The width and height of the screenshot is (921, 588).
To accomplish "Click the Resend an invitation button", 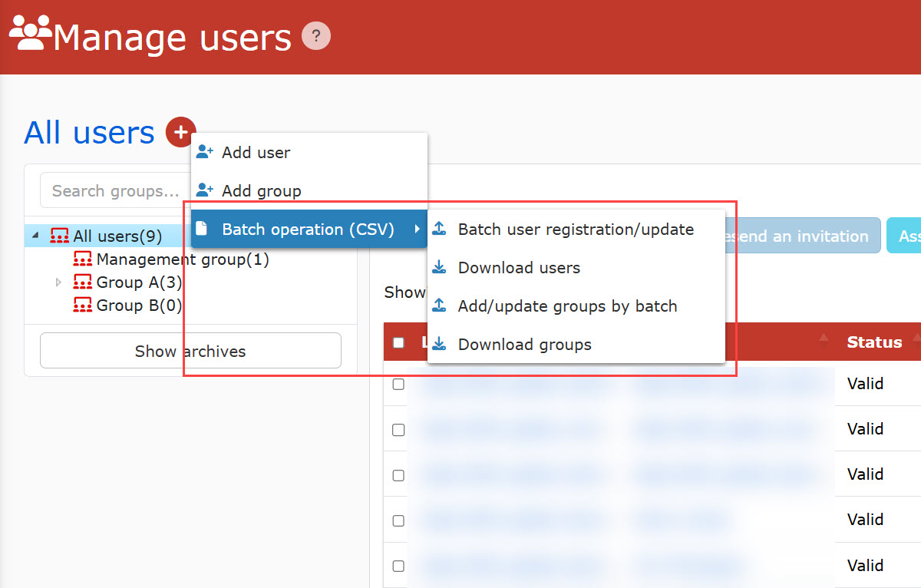I will click(x=798, y=236).
